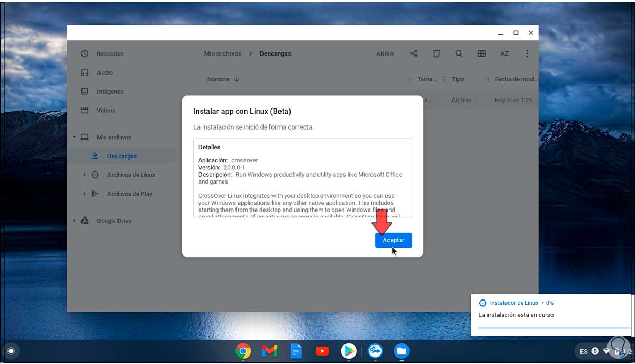Click the Imágenes icon in sidebar

coord(85,92)
